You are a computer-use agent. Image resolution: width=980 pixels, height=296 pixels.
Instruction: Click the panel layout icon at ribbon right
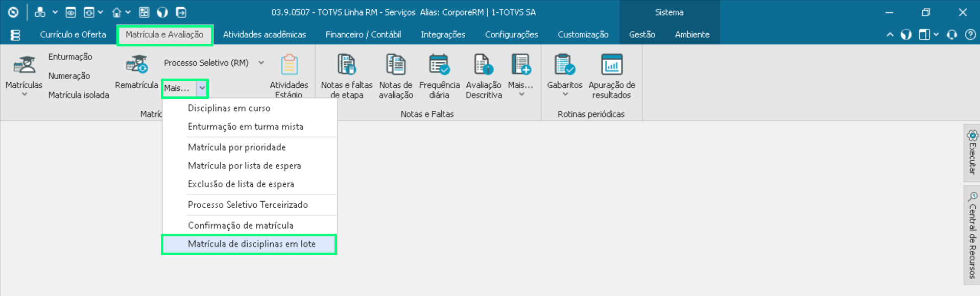[924, 35]
